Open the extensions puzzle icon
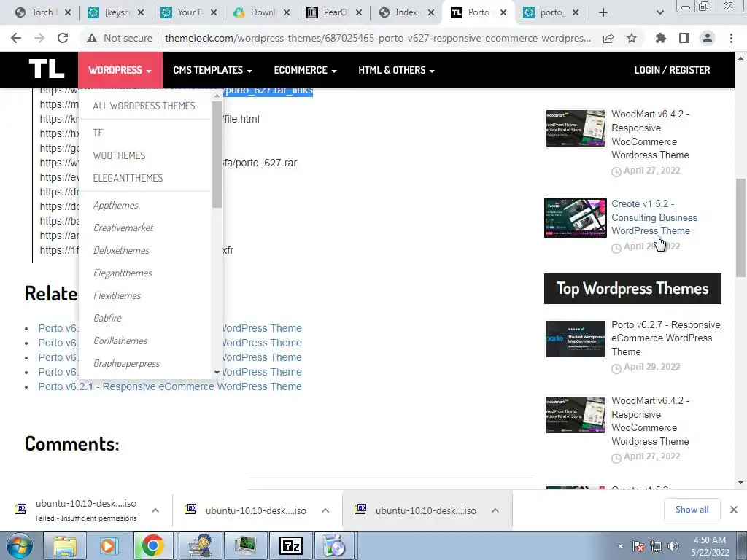This screenshot has height=560, width=747. pos(661,38)
